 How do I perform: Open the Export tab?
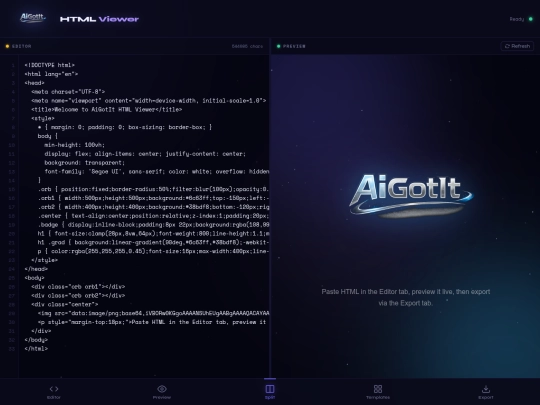tap(486, 392)
